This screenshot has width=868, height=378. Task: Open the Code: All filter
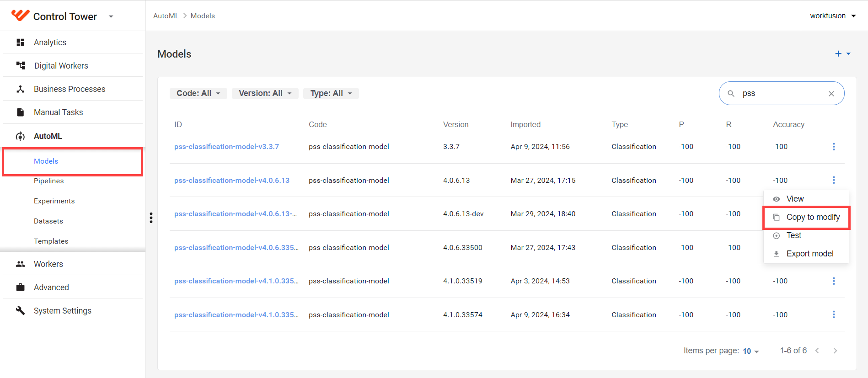[198, 93]
